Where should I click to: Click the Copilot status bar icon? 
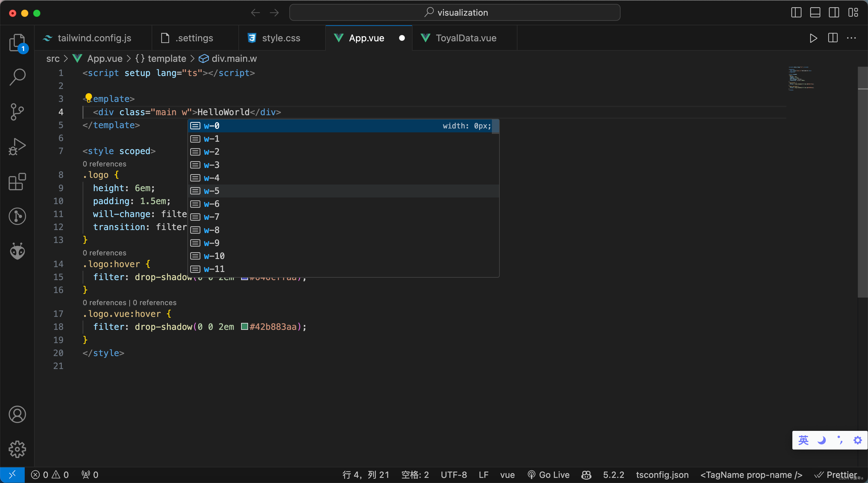(x=586, y=475)
